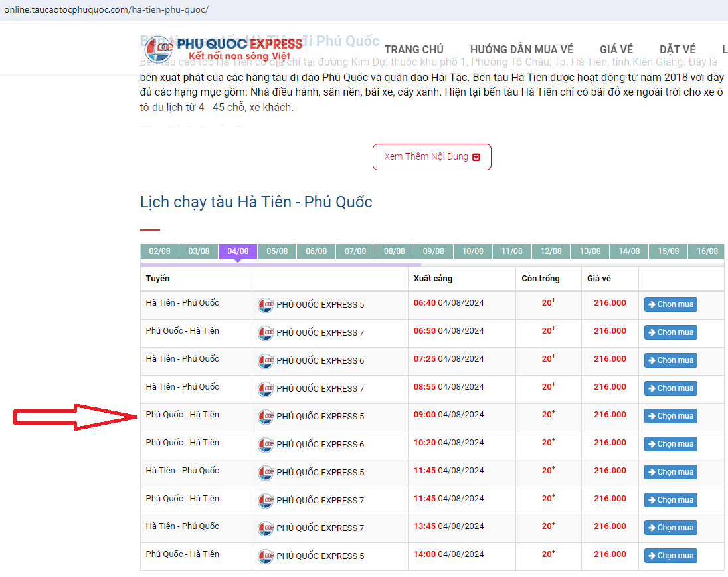Select the 03/08 date tab
The height and width of the screenshot is (577, 728).
(199, 251)
